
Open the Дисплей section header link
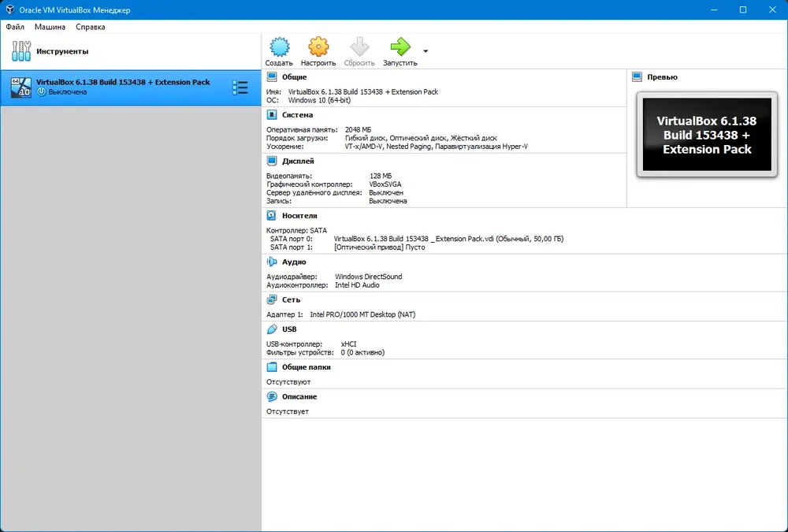coord(298,161)
